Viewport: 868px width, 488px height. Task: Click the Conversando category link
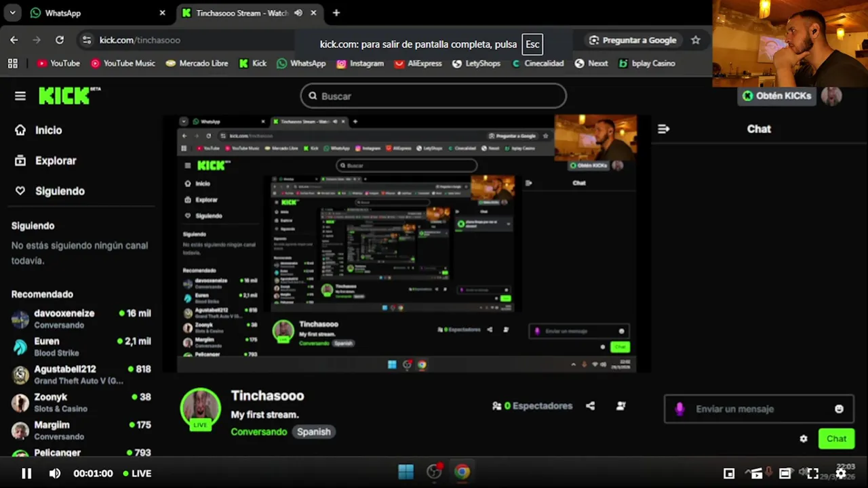click(x=259, y=432)
